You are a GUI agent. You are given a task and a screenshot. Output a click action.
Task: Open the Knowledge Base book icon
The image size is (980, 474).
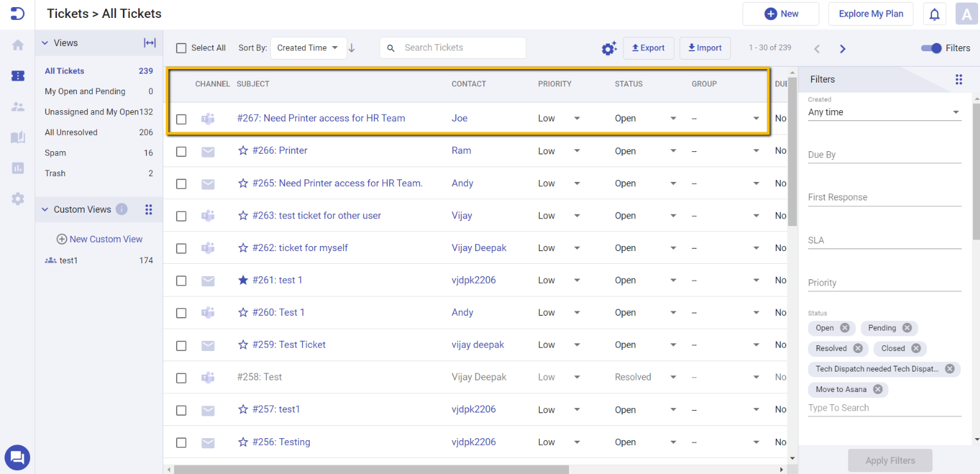click(17, 137)
